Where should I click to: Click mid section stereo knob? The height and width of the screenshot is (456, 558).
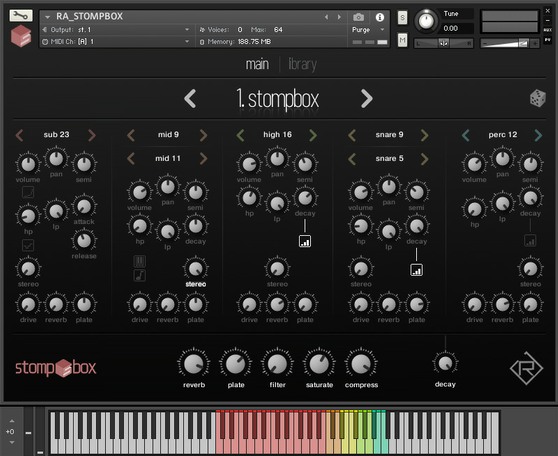pyautogui.click(x=195, y=269)
